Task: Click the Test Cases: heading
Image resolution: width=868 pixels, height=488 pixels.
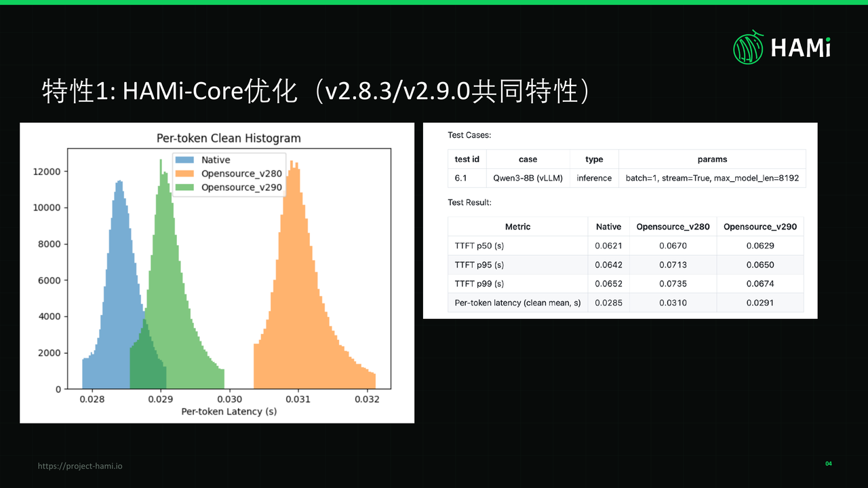Action: 469,135
